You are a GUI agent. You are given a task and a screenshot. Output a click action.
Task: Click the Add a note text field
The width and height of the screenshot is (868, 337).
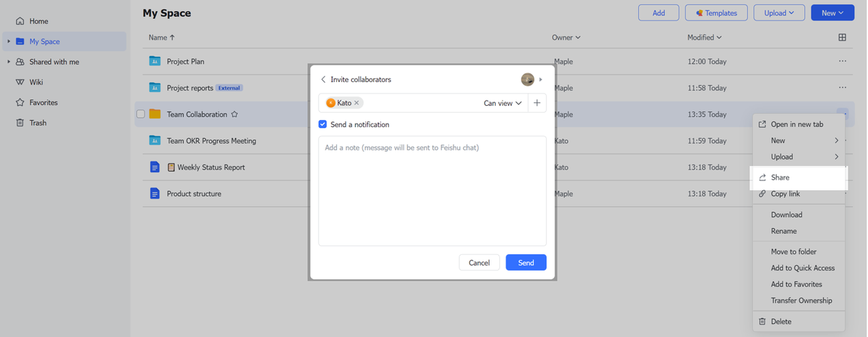(432, 190)
